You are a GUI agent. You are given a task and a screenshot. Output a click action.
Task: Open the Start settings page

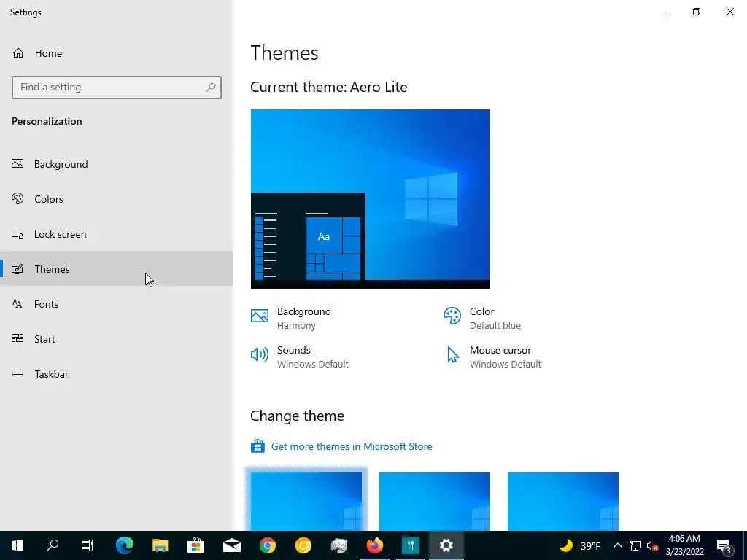pos(116,339)
